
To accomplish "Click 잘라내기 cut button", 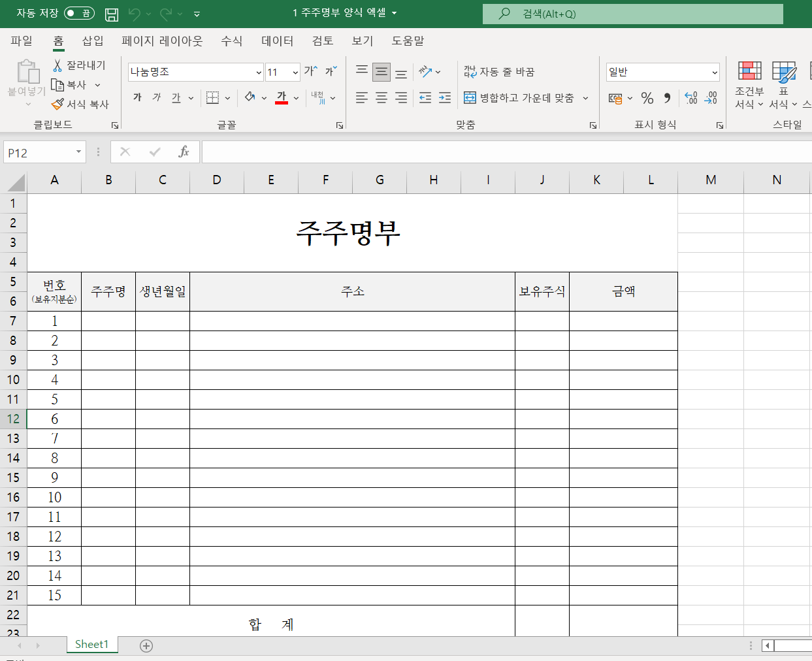I will 78,65.
